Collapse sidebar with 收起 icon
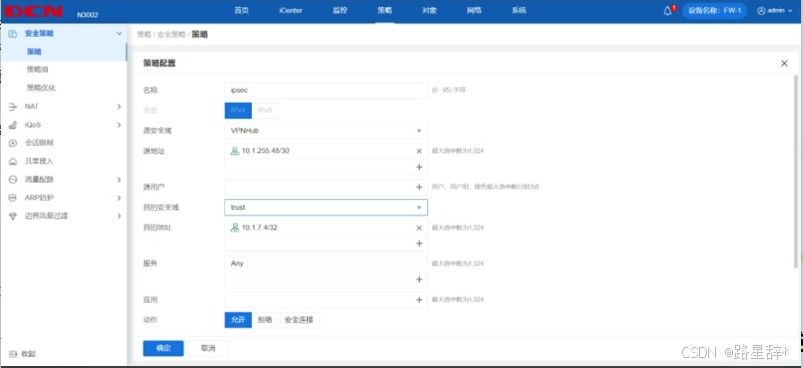803x368 pixels. pos(13,354)
